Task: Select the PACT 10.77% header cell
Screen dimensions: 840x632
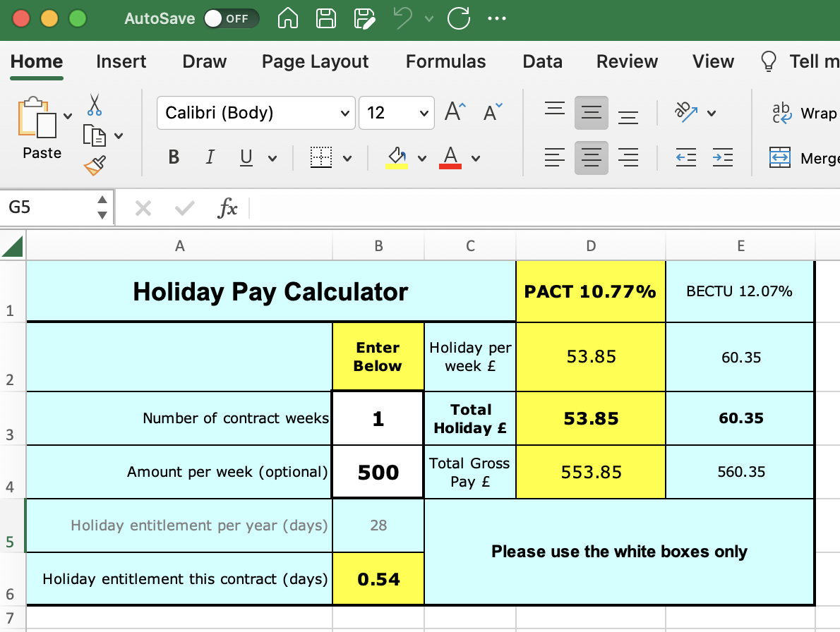Action: pyautogui.click(x=591, y=291)
